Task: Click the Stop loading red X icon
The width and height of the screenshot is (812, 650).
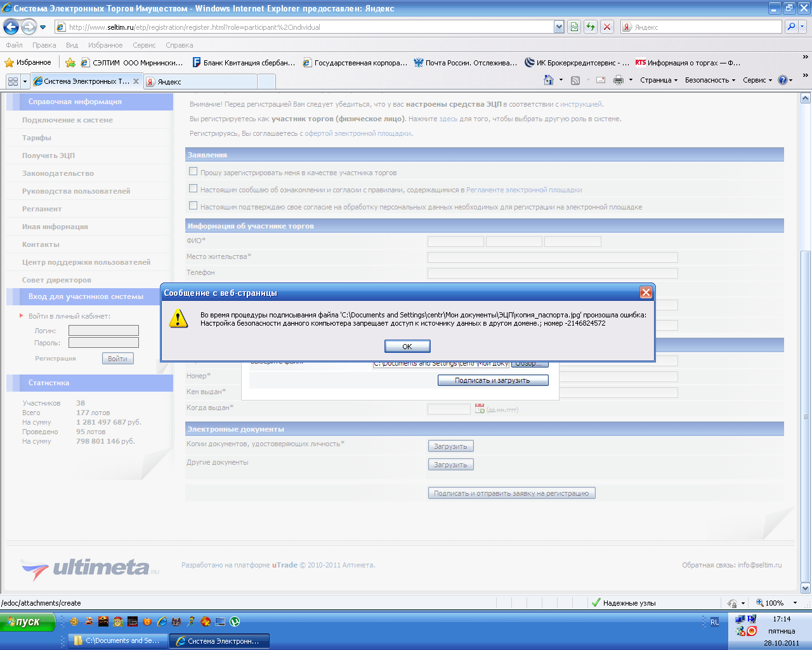Action: pyautogui.click(x=607, y=27)
